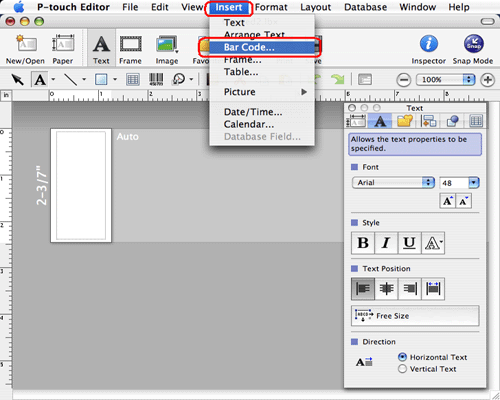Screen dimensions: 500x400
Task: Open the Database menu
Action: click(x=365, y=7)
